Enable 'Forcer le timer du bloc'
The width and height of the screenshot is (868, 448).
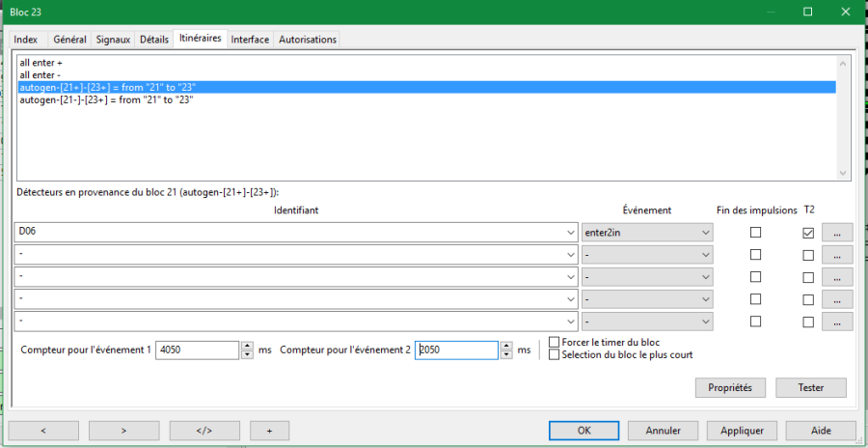pos(554,342)
